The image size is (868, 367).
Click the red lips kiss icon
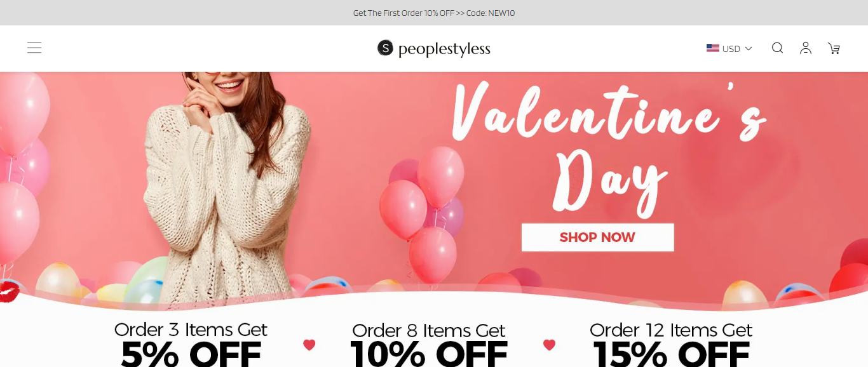(x=9, y=293)
